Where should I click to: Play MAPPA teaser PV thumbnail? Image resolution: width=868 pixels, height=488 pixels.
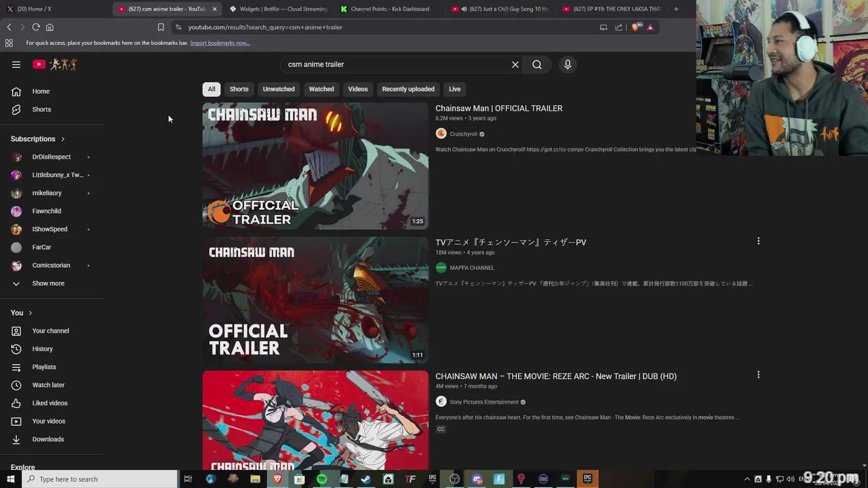coord(315,300)
